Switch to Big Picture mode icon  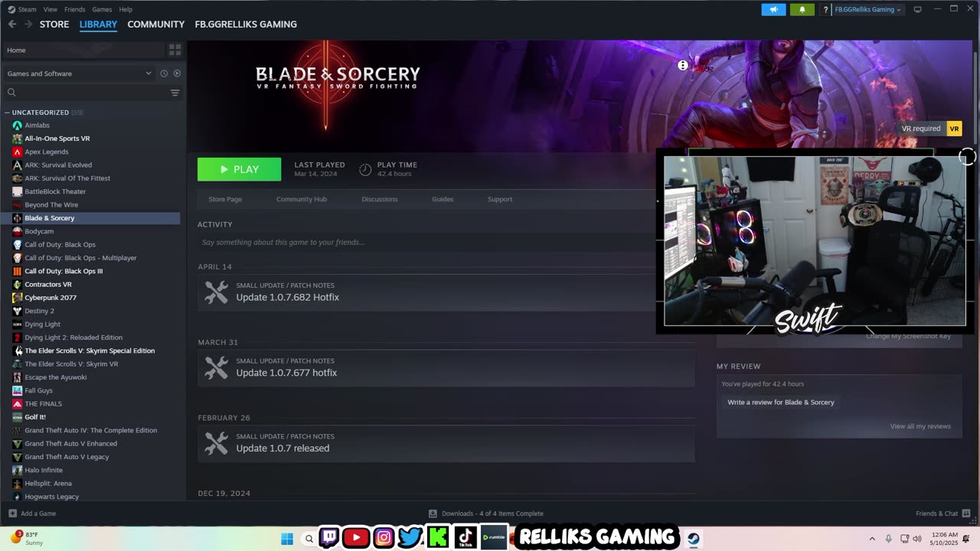[917, 9]
